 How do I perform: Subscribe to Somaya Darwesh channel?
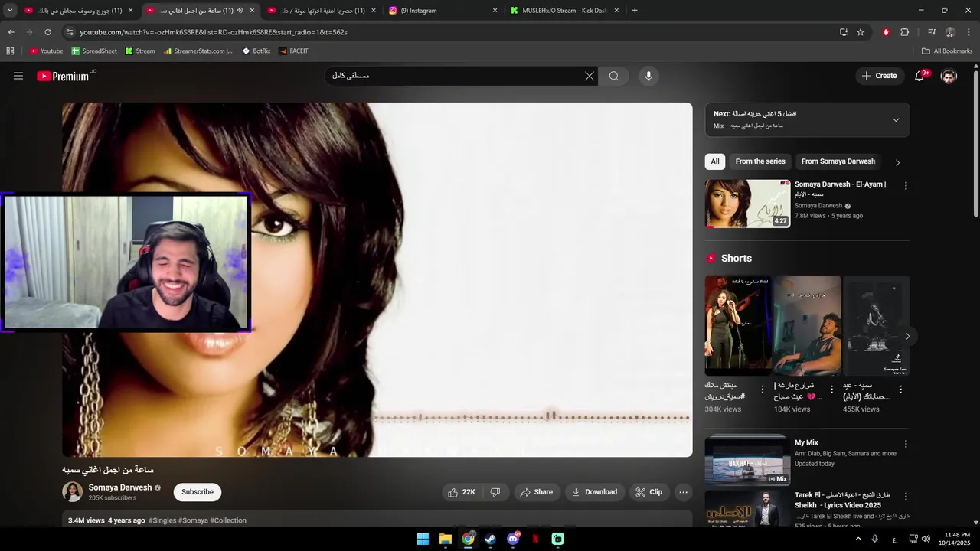pos(198,492)
